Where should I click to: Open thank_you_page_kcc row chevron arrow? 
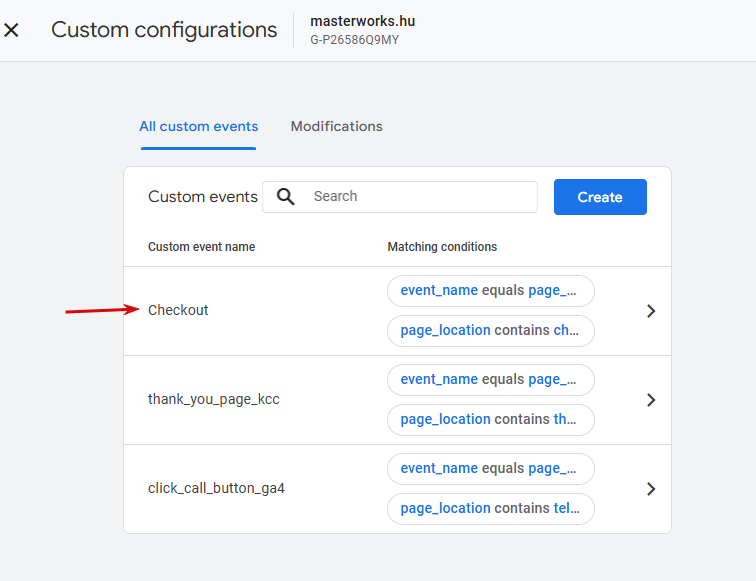coord(651,400)
